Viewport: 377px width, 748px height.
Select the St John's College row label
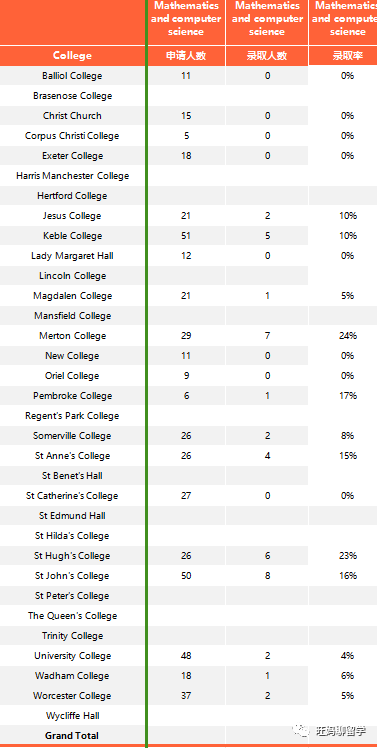(x=72, y=576)
